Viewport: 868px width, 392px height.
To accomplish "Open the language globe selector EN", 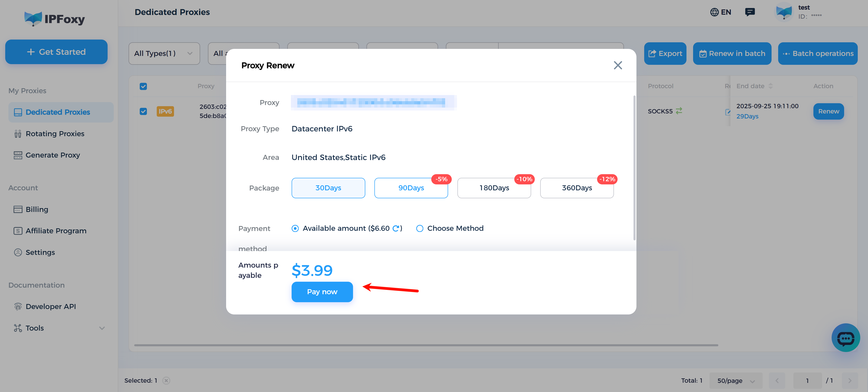I will pos(720,12).
